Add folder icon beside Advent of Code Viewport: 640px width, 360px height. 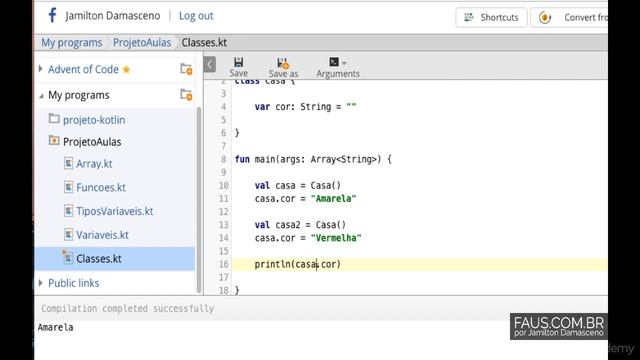[186, 69]
